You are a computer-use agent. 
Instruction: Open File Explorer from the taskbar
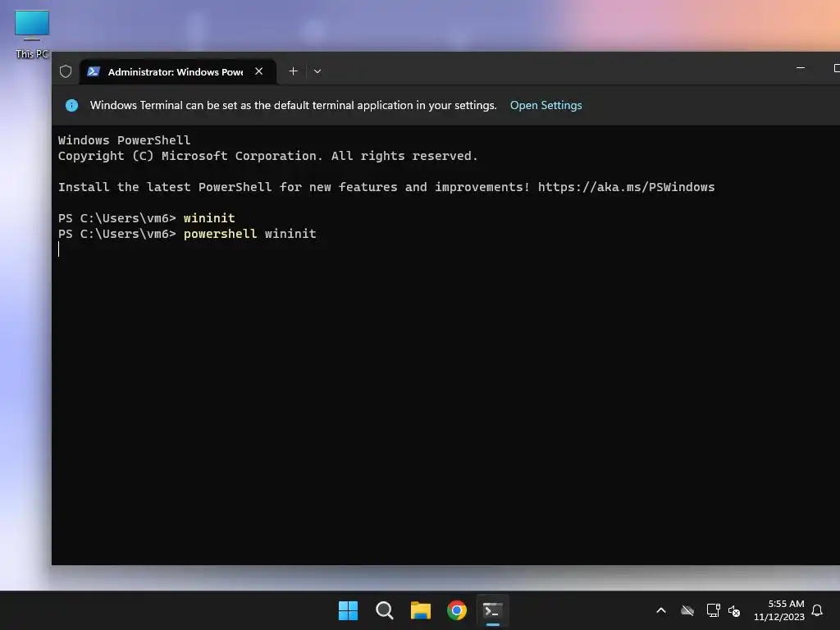click(421, 610)
